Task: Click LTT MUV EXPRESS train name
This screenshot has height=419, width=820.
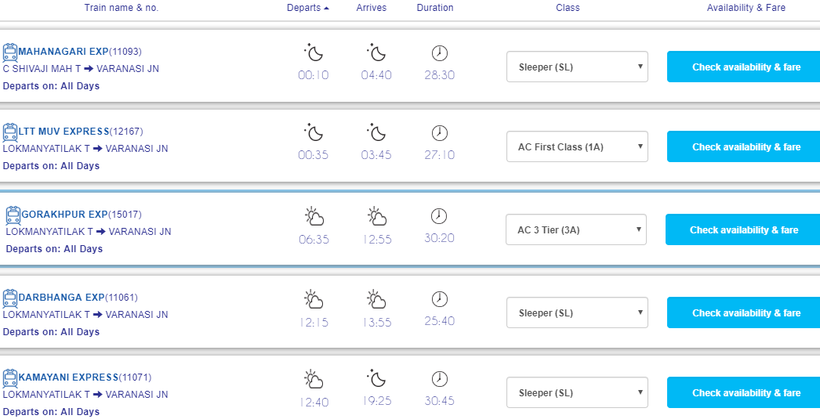Action: click(x=64, y=132)
